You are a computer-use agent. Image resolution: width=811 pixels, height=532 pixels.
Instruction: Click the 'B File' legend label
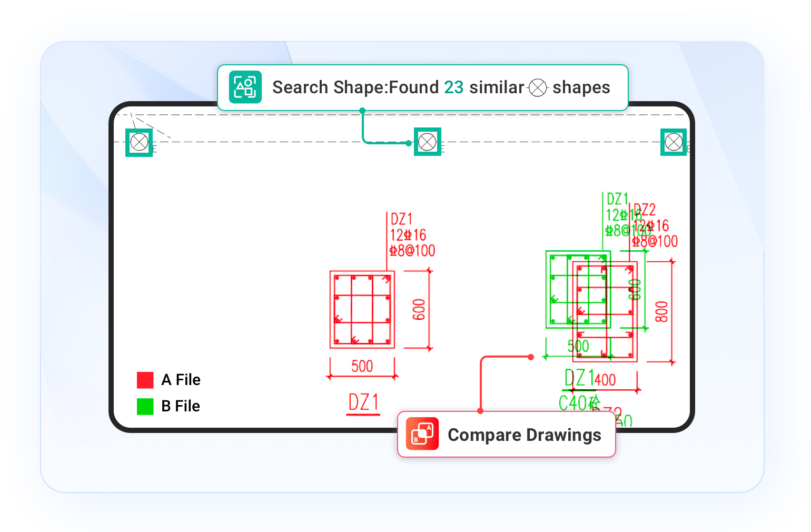tap(181, 406)
